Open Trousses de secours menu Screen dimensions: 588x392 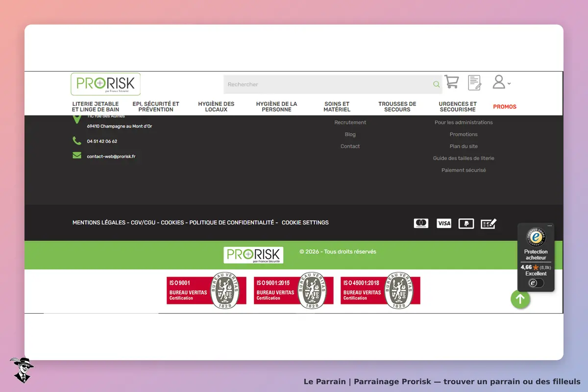click(397, 107)
